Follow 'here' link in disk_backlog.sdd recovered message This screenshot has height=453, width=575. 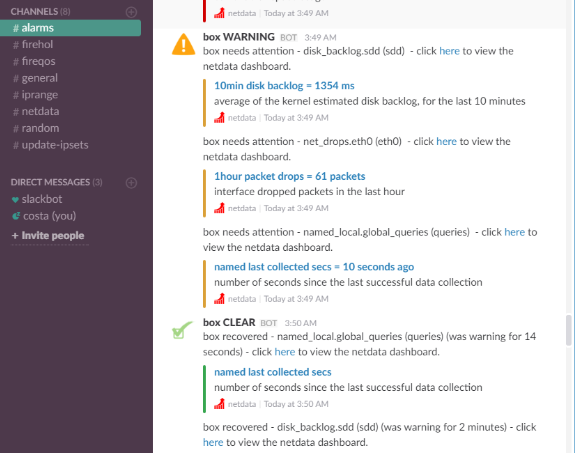(213, 442)
